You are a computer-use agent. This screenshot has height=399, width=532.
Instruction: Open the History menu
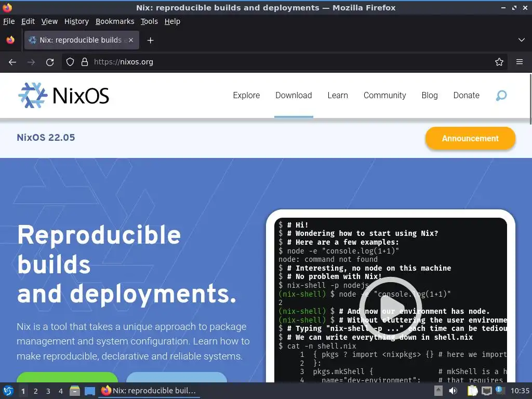77,21
